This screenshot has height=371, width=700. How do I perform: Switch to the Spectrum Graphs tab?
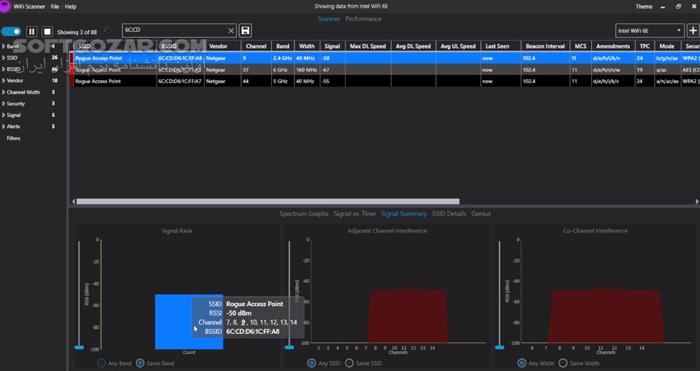(304, 214)
